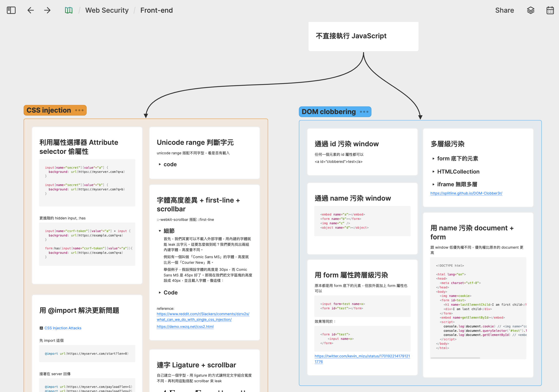Click the '@import url start?len=8' code block
Viewport: 559px width, 392px height.
point(87,353)
